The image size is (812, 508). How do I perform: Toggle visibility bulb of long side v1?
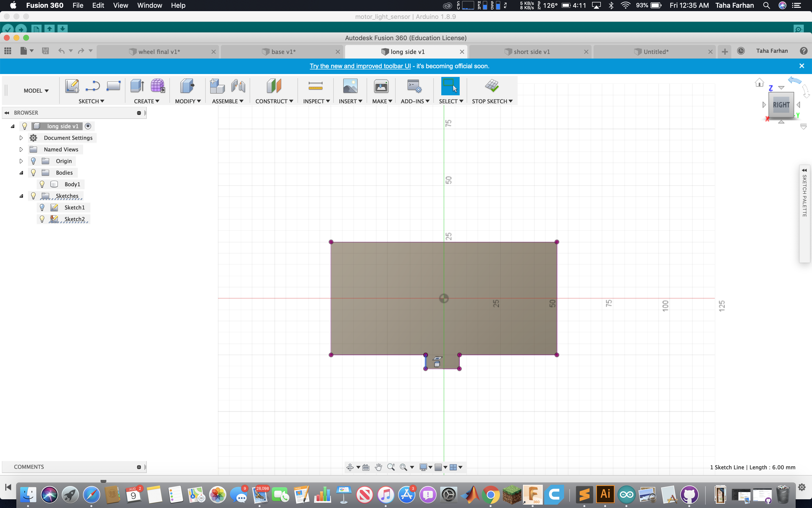(24, 126)
